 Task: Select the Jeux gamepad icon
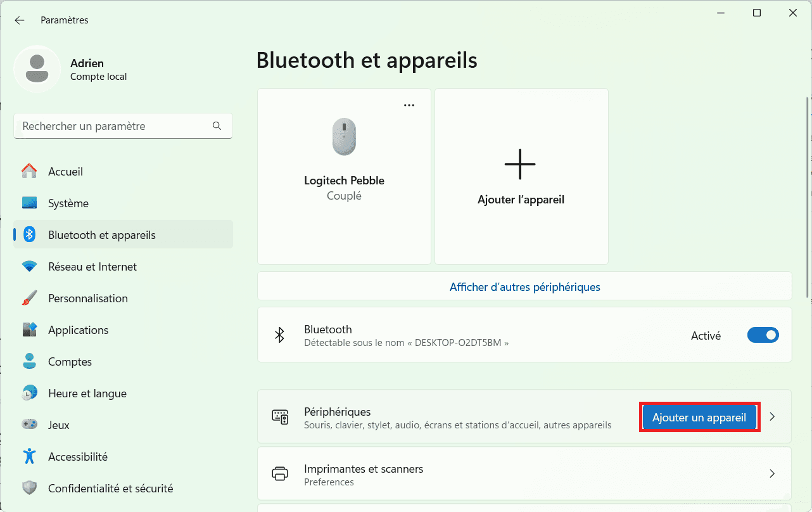point(29,425)
